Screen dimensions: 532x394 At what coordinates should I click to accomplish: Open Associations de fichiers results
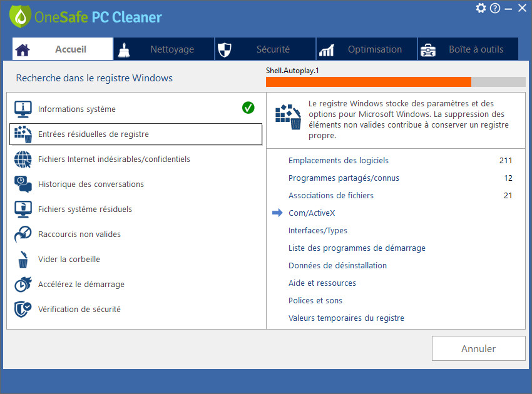331,195
